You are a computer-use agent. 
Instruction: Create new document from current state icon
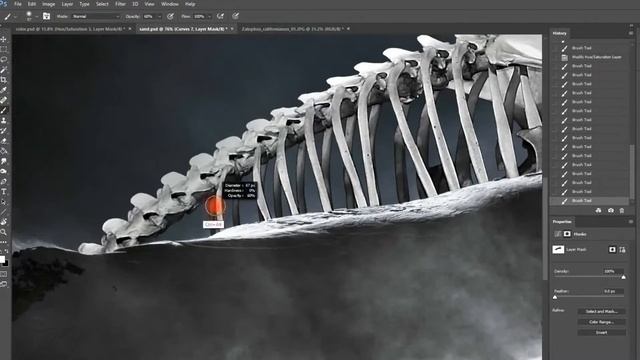click(x=598, y=211)
